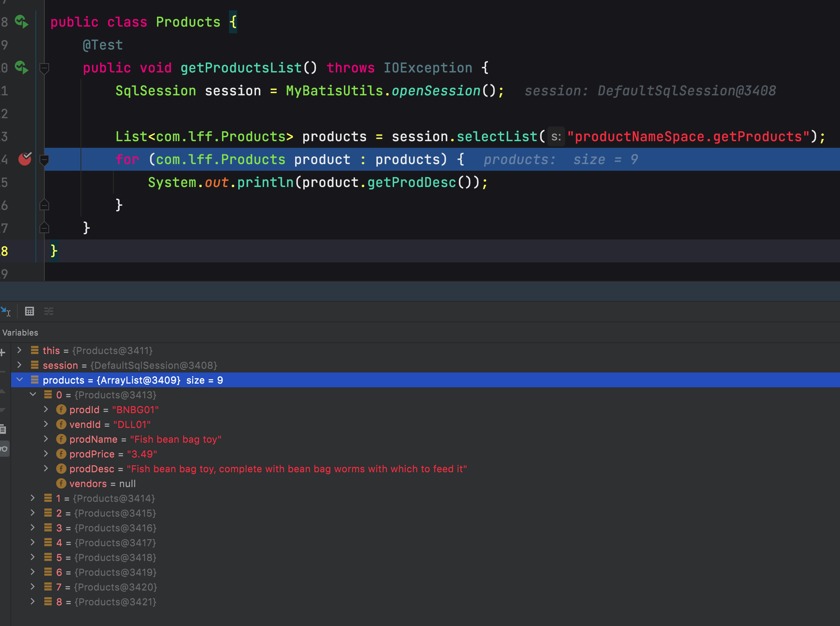Click the MyBatisUtils class reference
This screenshot has height=626, width=840.
334,91
